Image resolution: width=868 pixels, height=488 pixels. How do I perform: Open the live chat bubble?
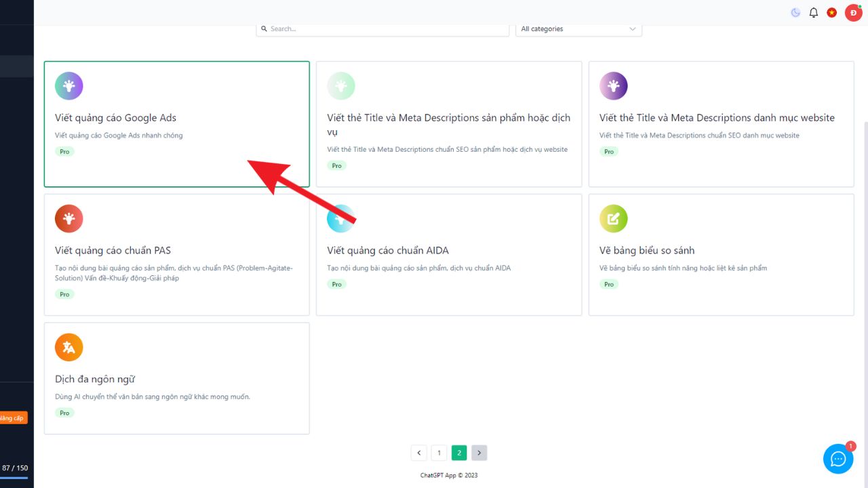pyautogui.click(x=838, y=459)
